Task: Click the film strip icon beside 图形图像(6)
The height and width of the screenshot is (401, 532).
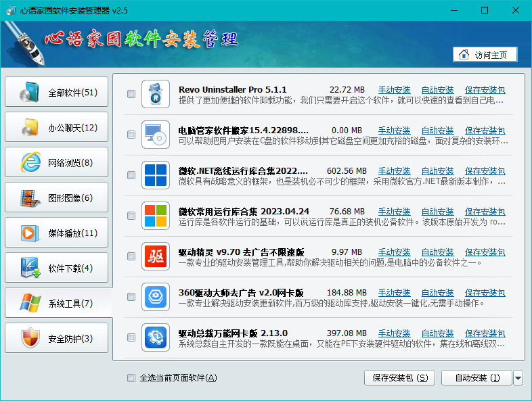Action: click(x=30, y=198)
